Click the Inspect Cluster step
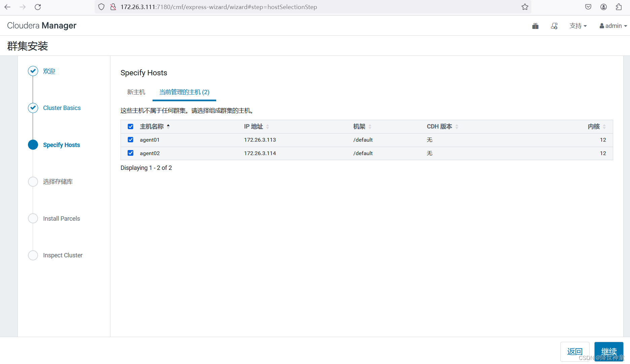 click(63, 255)
